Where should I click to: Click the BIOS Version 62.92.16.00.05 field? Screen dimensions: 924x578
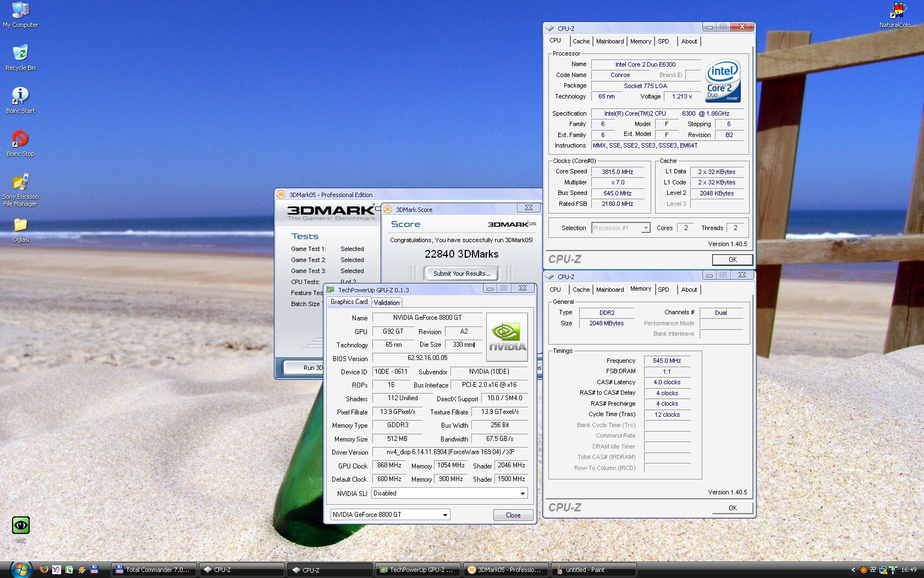click(x=427, y=358)
